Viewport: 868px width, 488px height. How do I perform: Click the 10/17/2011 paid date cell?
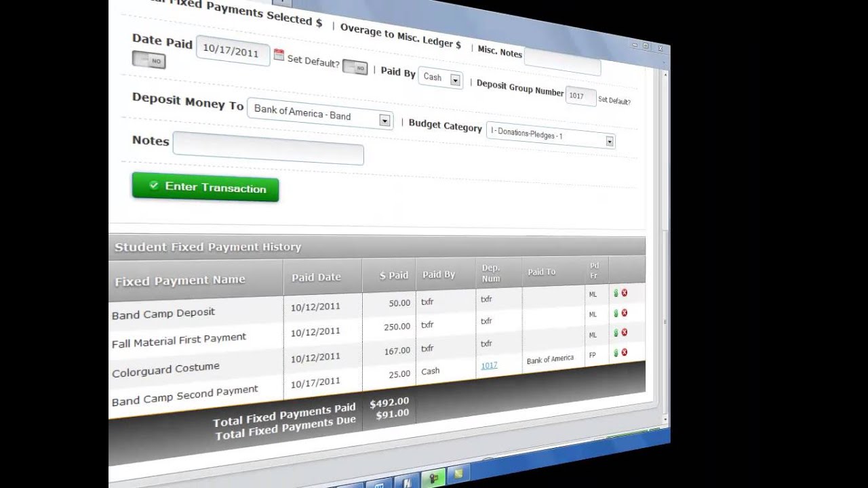(x=315, y=382)
